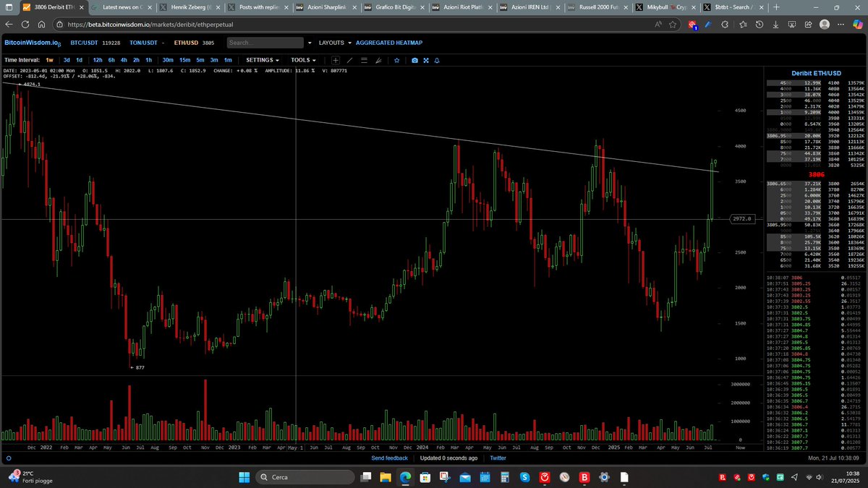The image size is (868, 488).
Task: Open the TOOLS menu
Action: coord(302,60)
